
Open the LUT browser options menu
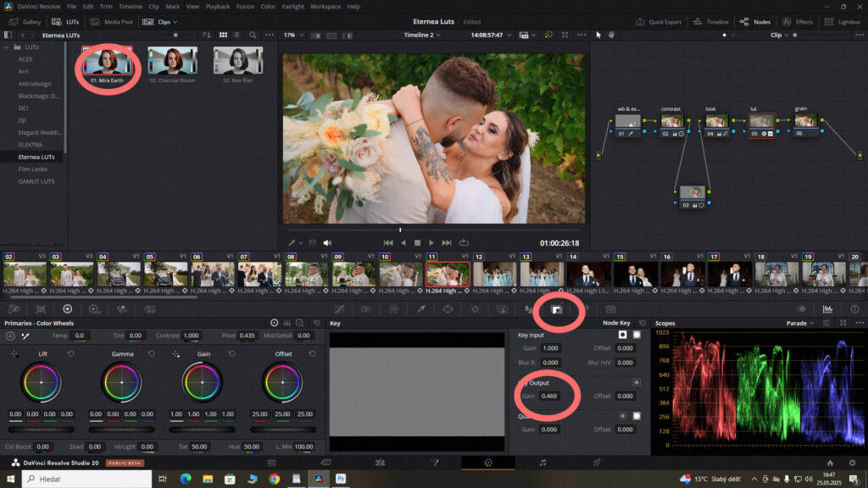click(270, 35)
